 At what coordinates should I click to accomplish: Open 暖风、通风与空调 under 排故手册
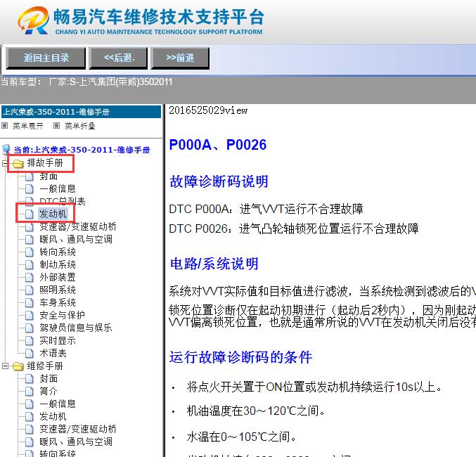click(76, 239)
